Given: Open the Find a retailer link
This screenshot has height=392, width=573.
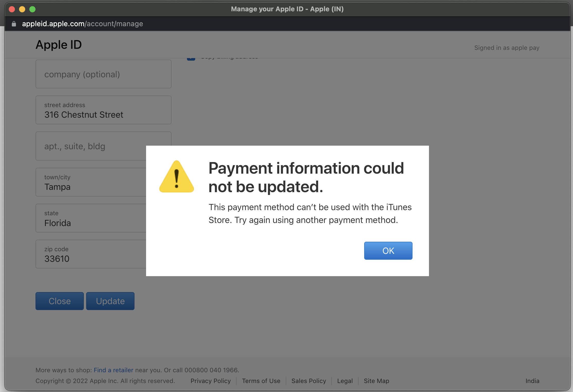Looking at the screenshot, I should [x=113, y=370].
